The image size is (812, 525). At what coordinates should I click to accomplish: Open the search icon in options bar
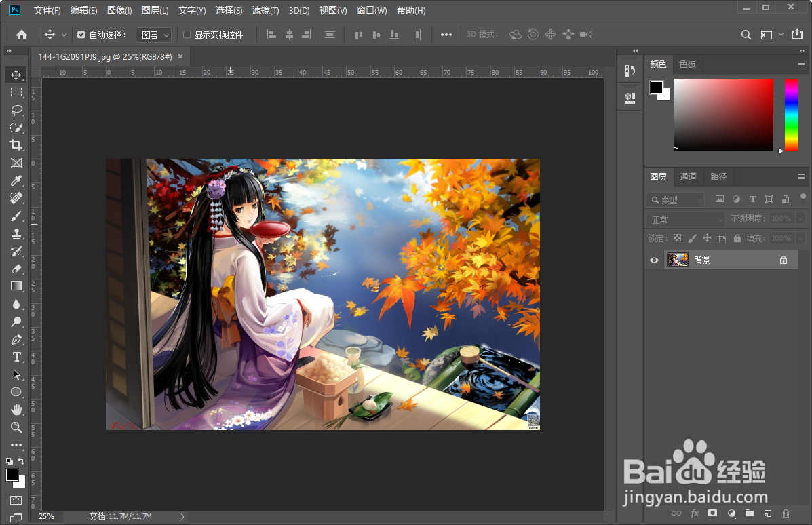pyautogui.click(x=746, y=35)
